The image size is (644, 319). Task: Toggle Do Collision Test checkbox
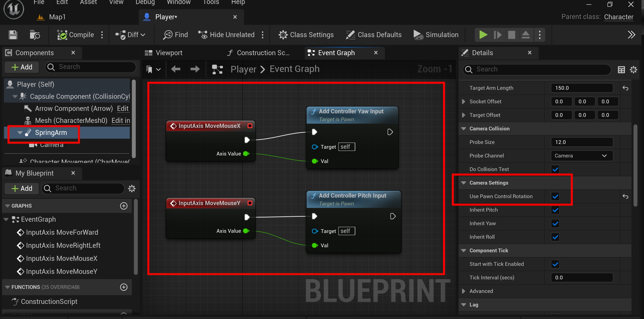coord(555,169)
